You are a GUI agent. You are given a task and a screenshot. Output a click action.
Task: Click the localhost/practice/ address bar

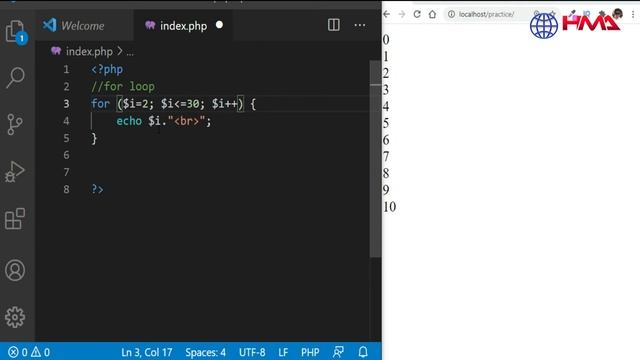486,14
